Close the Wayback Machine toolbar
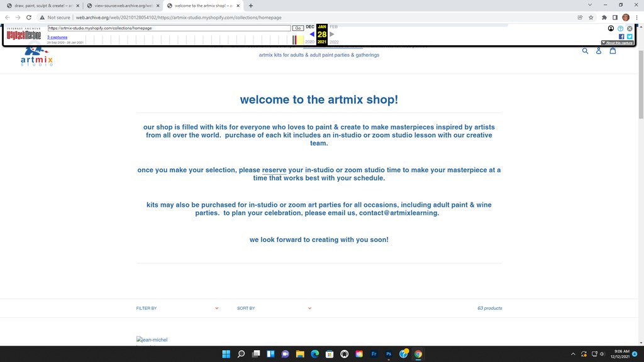The width and height of the screenshot is (644, 362). coord(630,28)
